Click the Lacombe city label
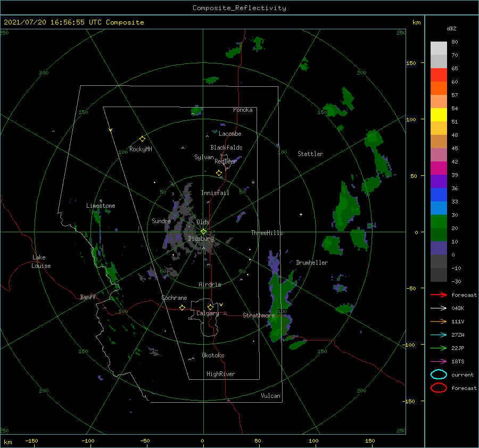Image resolution: width=479 pixels, height=448 pixels. [230, 134]
